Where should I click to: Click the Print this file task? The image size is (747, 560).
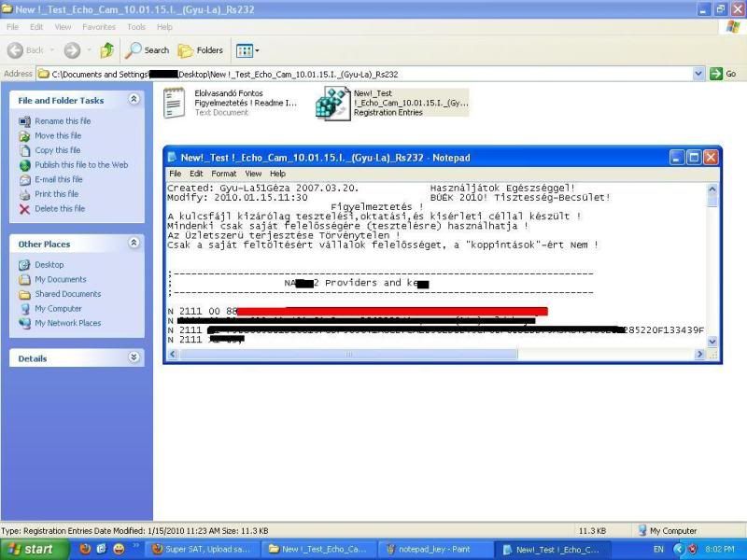coord(56,194)
